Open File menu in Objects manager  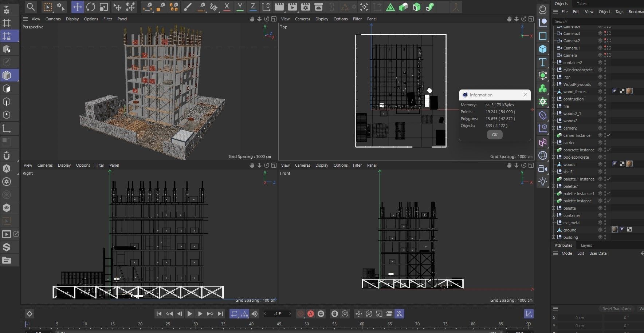click(565, 12)
